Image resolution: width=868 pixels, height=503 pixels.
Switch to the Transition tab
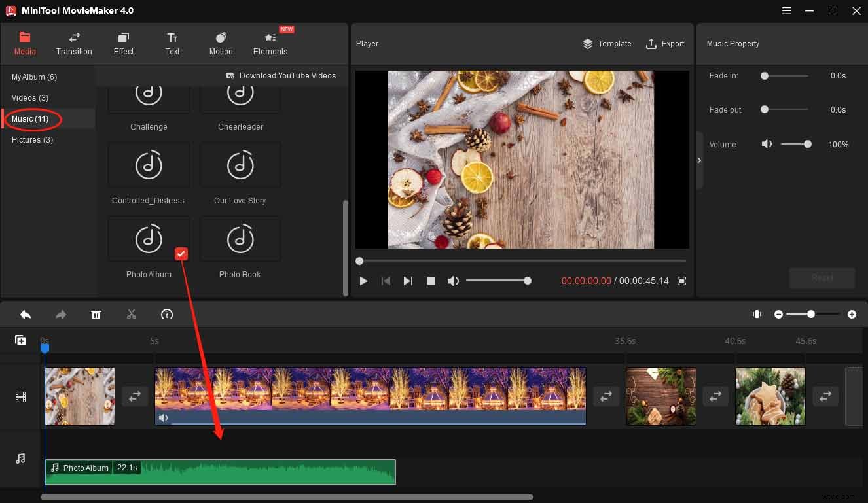pyautogui.click(x=74, y=43)
